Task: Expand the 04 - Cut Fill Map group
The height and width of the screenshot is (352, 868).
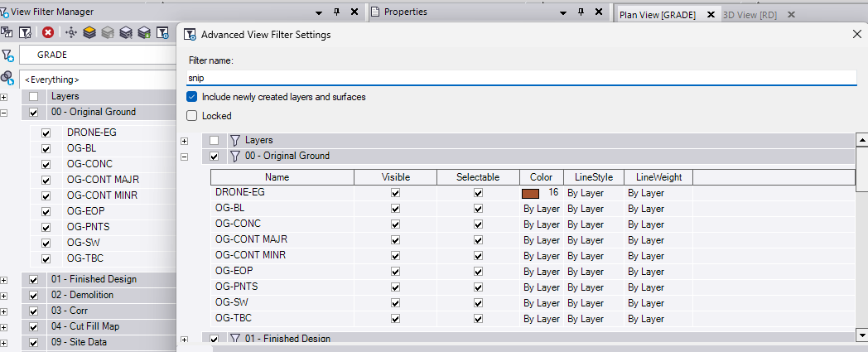Action: pyautogui.click(x=4, y=327)
